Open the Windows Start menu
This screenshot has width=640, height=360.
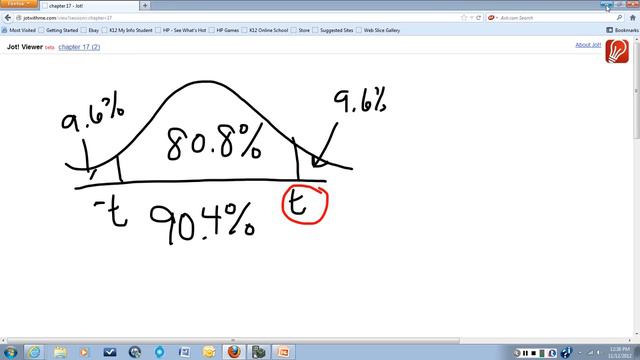pos(10,352)
